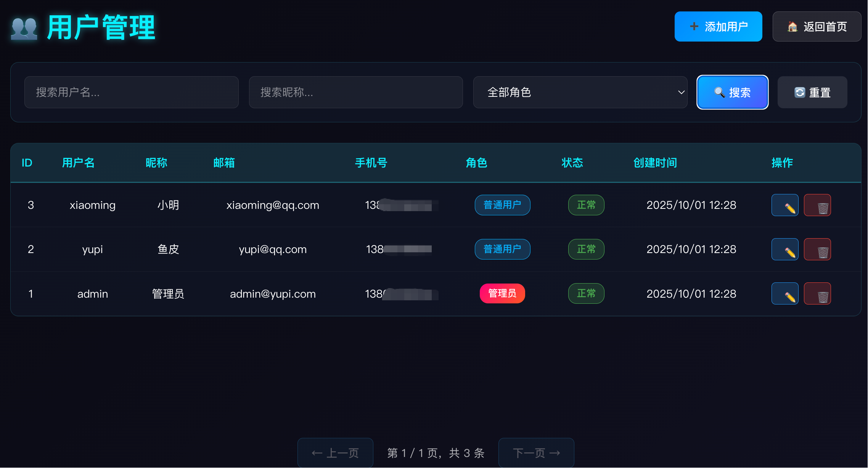Click the 创建时间 column header
The width and height of the screenshot is (868, 468).
655,163
